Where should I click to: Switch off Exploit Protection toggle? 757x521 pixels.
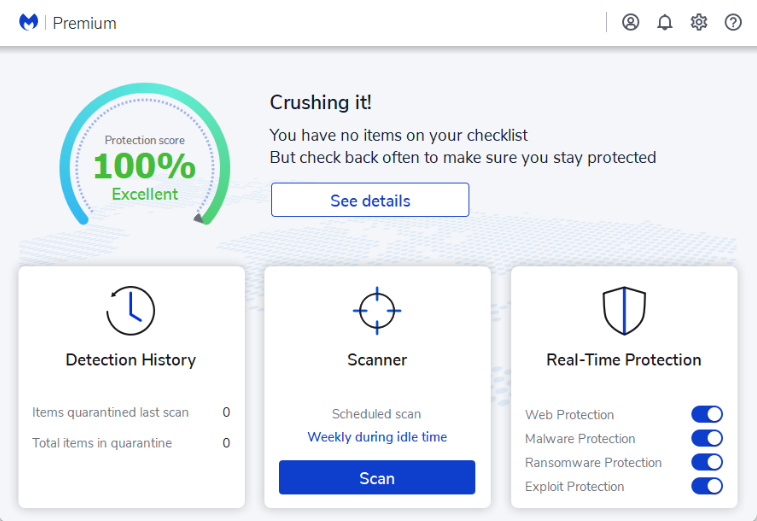pos(707,486)
